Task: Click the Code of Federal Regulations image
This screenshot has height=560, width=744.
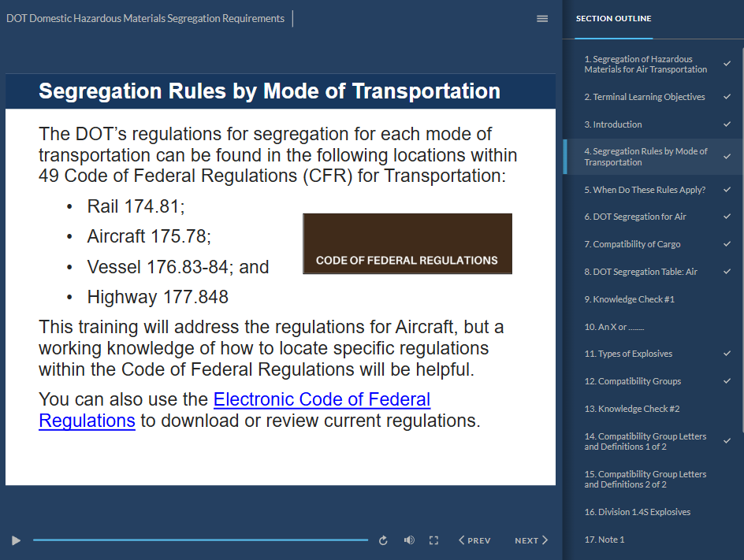Action: click(x=407, y=244)
